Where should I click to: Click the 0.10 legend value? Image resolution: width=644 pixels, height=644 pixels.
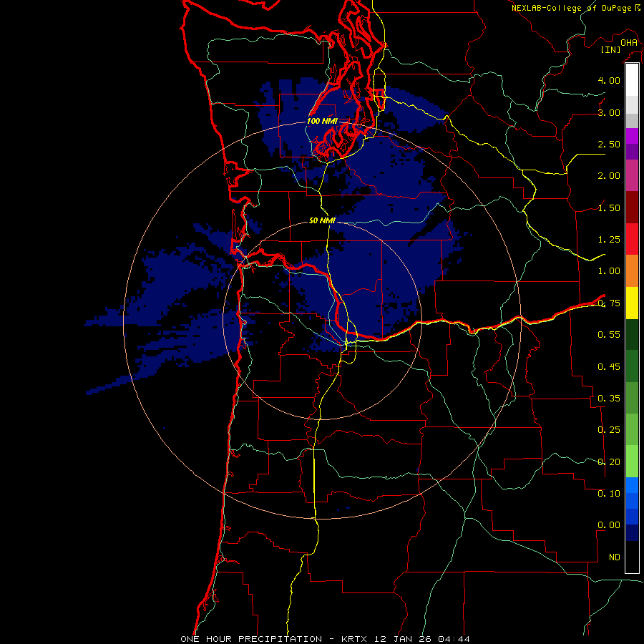point(609,494)
